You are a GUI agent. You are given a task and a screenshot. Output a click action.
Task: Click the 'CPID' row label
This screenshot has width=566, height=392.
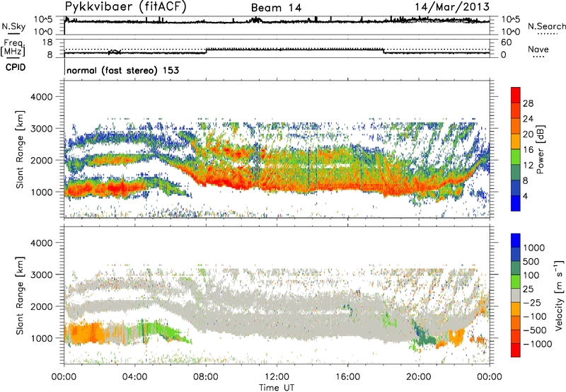pyautogui.click(x=16, y=67)
